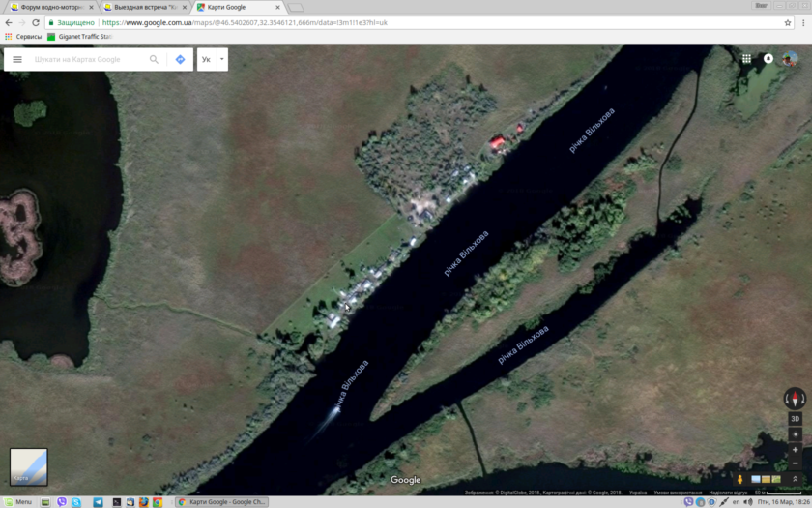Viewport: 812px width, 508px height.
Task: Zoom in with the plus button
Action: (x=795, y=450)
